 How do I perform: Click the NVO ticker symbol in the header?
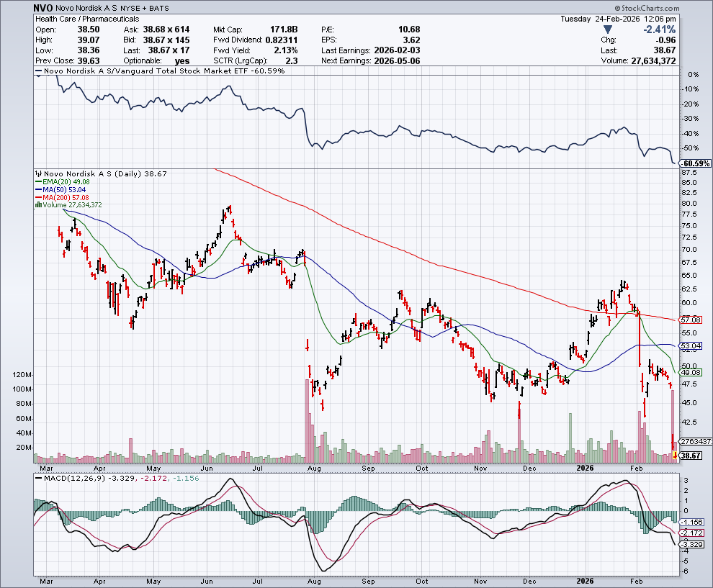(44, 8)
